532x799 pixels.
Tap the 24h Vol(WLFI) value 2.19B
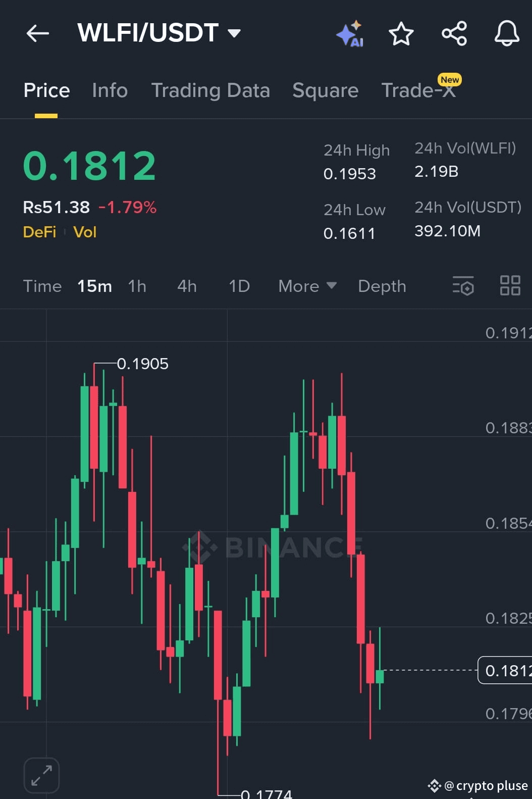tap(437, 171)
